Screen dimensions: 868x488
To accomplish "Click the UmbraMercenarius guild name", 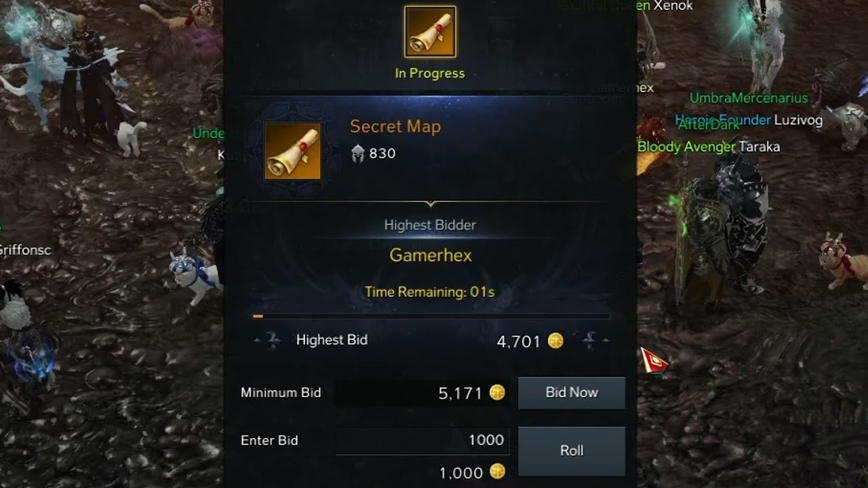I will click(x=749, y=98).
